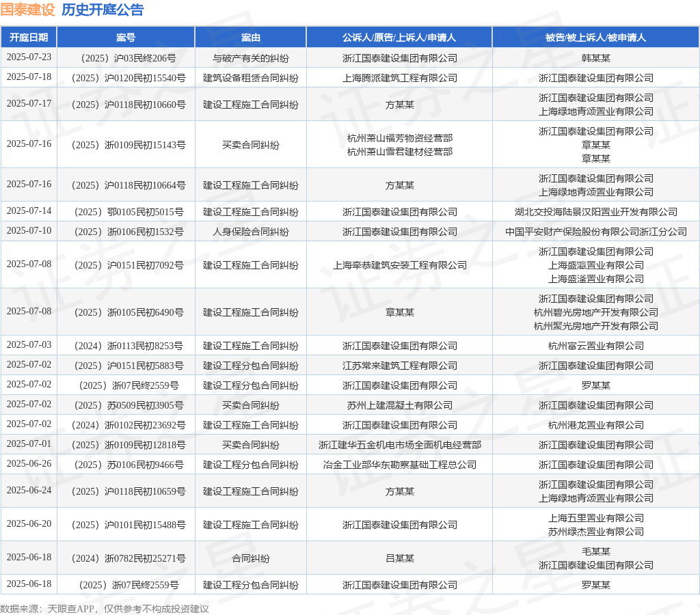This screenshot has height=615, width=700.
Task: Click defendant 杭州聚光房地产开发有限公司
Action: tap(595, 326)
